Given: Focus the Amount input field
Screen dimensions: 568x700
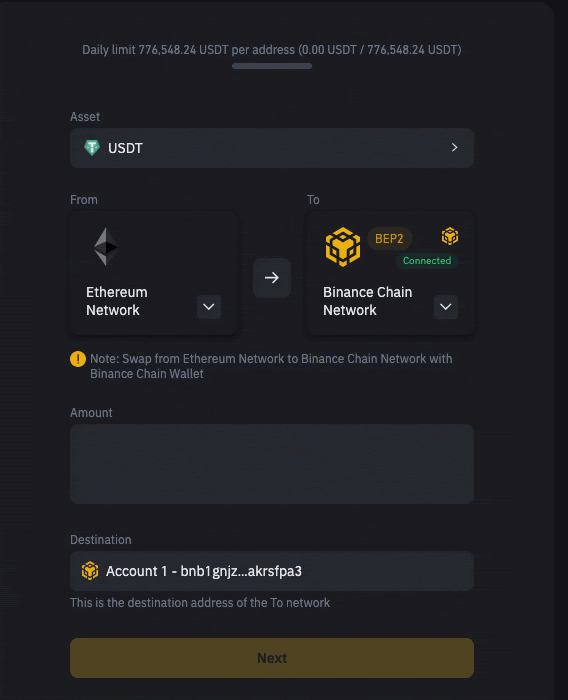Looking at the screenshot, I should point(272,464).
